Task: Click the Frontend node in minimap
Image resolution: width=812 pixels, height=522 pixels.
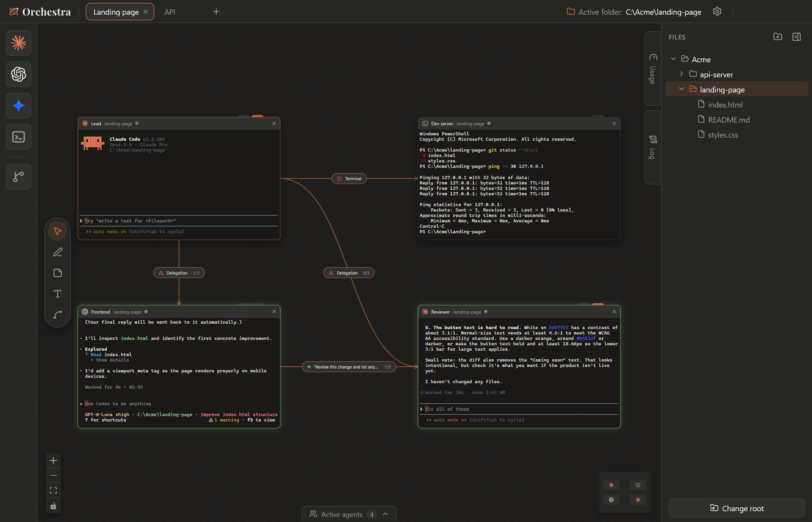Action: coord(611,500)
